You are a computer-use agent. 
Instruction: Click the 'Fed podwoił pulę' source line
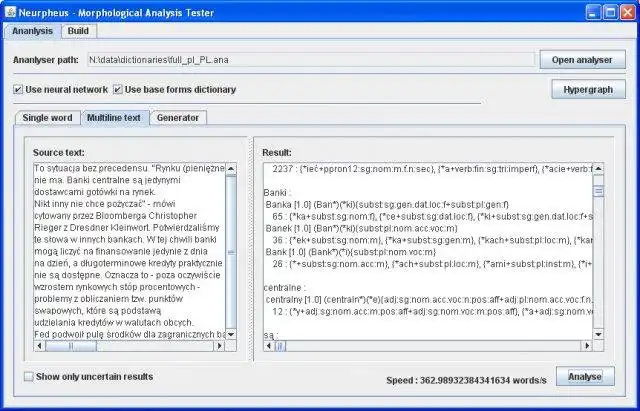[x=129, y=334]
